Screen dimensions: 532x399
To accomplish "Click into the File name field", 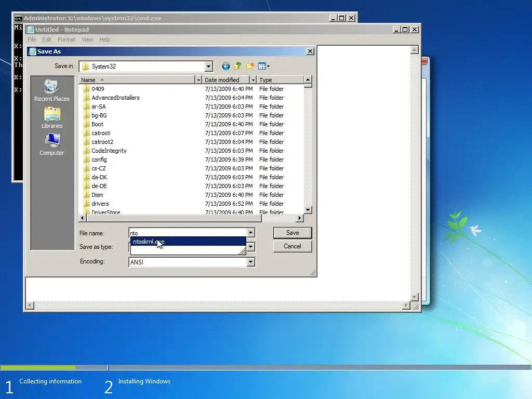I will pyautogui.click(x=188, y=233).
